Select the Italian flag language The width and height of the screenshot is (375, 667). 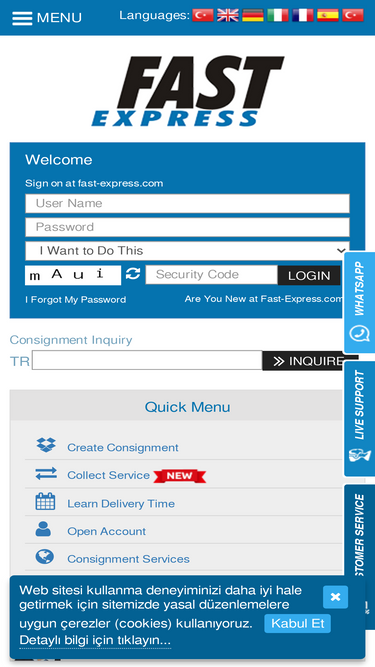[278, 15]
